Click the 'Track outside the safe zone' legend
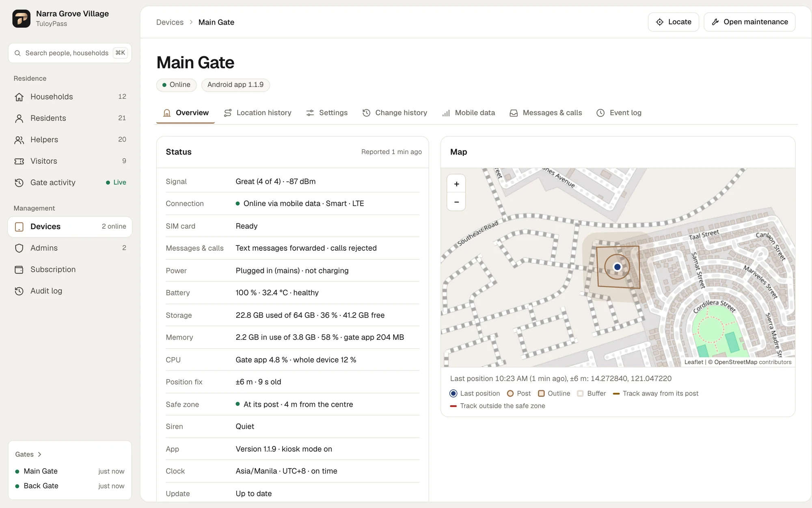812x508 pixels. [498, 406]
